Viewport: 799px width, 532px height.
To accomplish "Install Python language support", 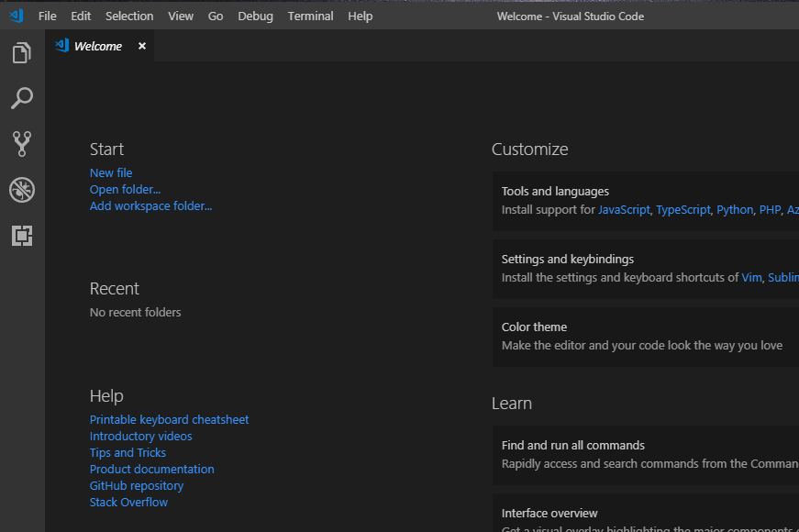I will [x=735, y=209].
